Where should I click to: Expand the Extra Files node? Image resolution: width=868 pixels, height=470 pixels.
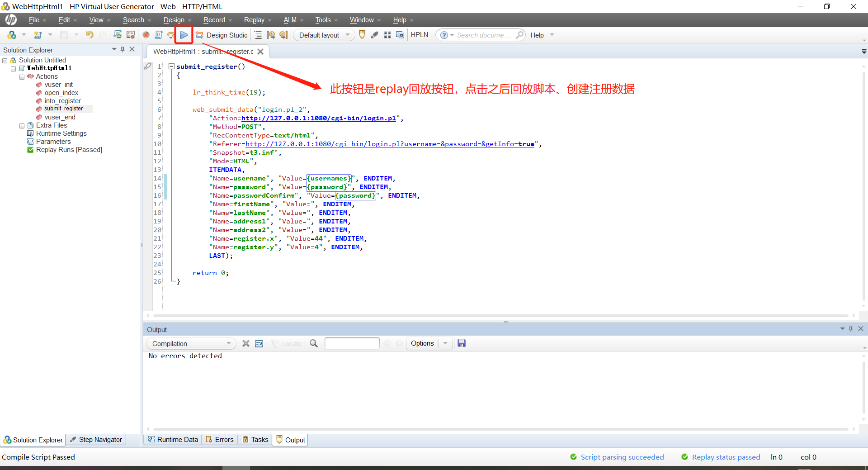point(22,125)
